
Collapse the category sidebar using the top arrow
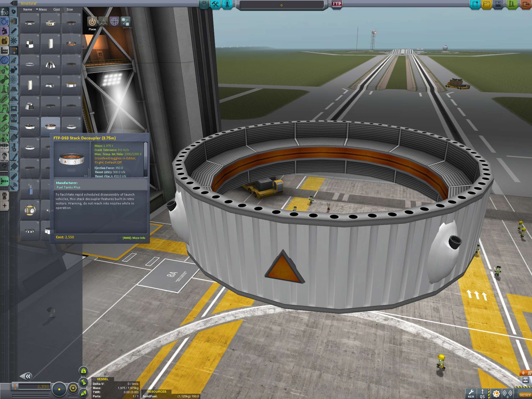point(11,3)
